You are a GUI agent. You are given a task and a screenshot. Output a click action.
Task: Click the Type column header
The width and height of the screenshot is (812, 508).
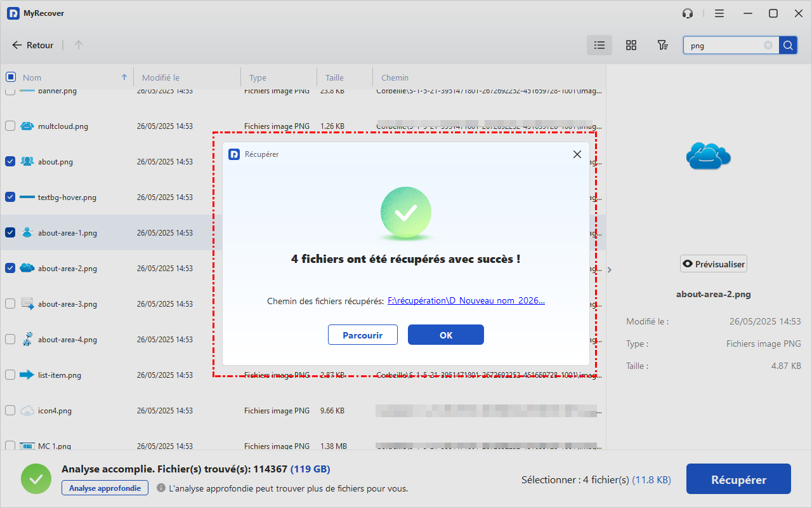[258, 77]
